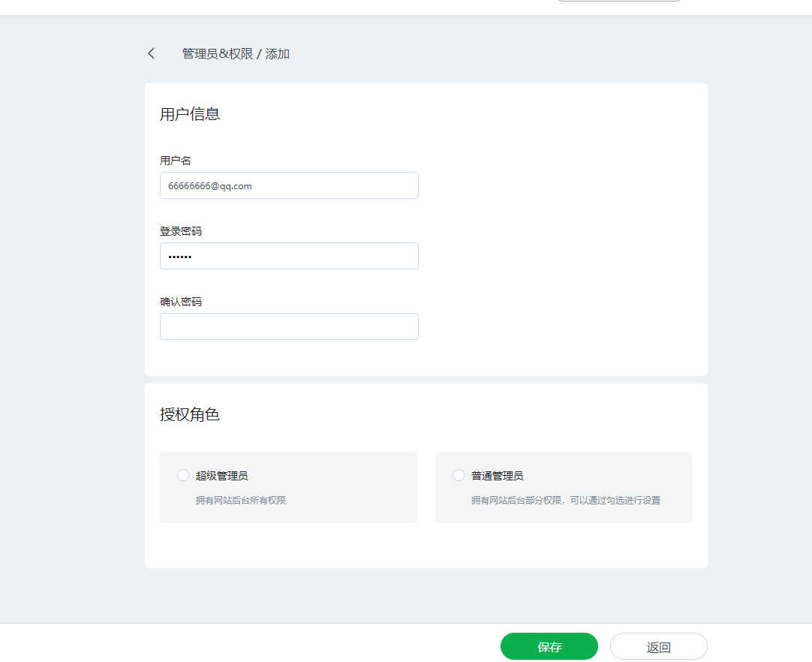Click the partially visible button at top

(x=619, y=1)
